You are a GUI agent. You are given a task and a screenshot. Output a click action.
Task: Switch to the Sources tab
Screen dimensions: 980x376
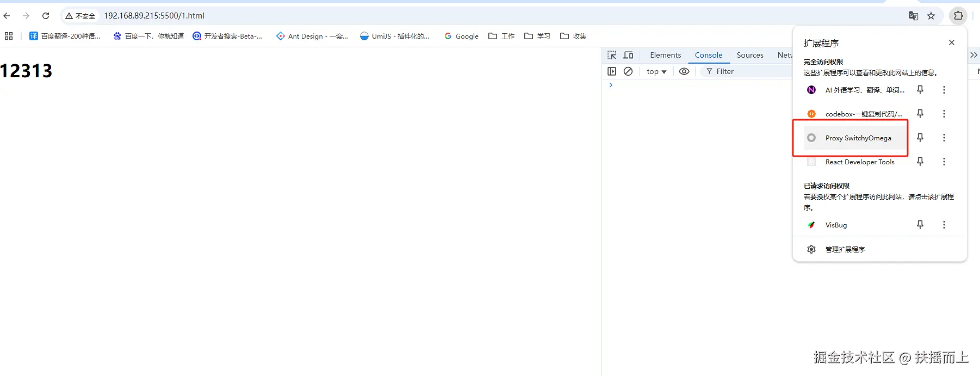coord(750,55)
